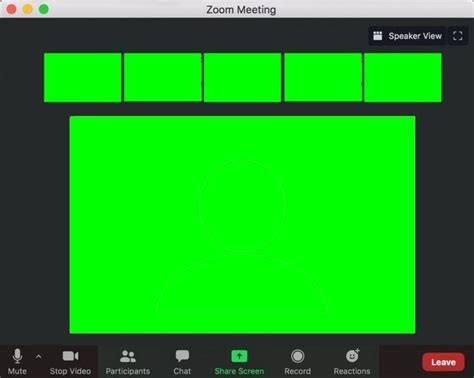The width and height of the screenshot is (474, 378).
Task: Enter full screen mode icon
Action: click(458, 36)
